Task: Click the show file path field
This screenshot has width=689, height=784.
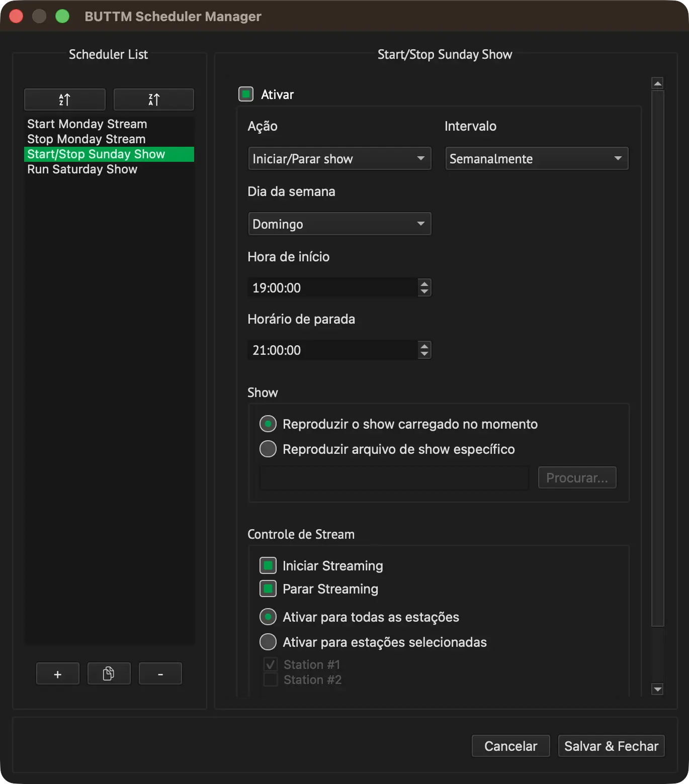Action: click(394, 477)
